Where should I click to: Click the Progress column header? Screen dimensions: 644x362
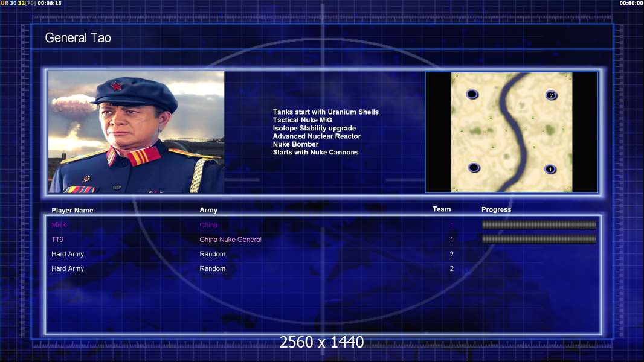point(496,209)
